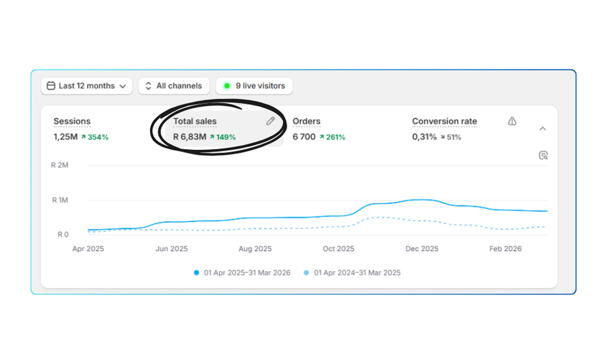Click the up-down arrows icon beside All channels
The height and width of the screenshot is (364, 607).
point(148,86)
